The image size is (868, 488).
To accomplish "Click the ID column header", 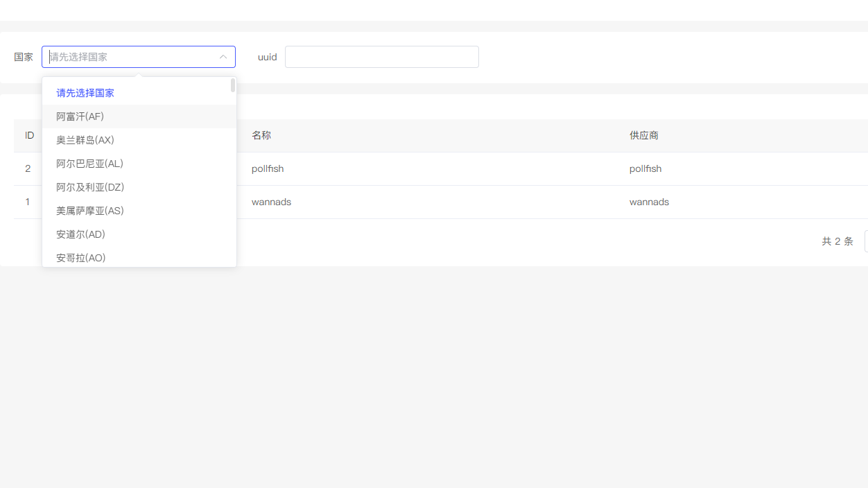I will pos(29,136).
